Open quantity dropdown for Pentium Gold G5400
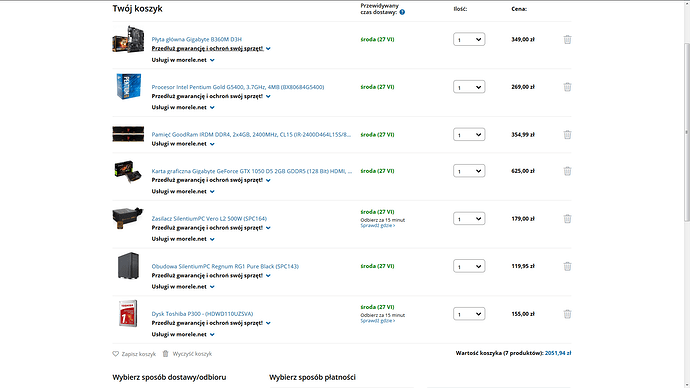This screenshot has width=690, height=388. [469, 87]
